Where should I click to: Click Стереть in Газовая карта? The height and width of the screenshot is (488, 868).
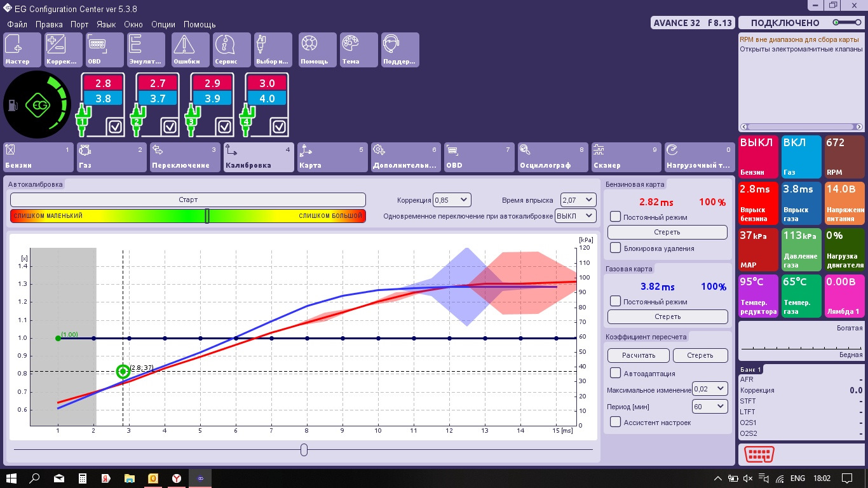point(667,316)
